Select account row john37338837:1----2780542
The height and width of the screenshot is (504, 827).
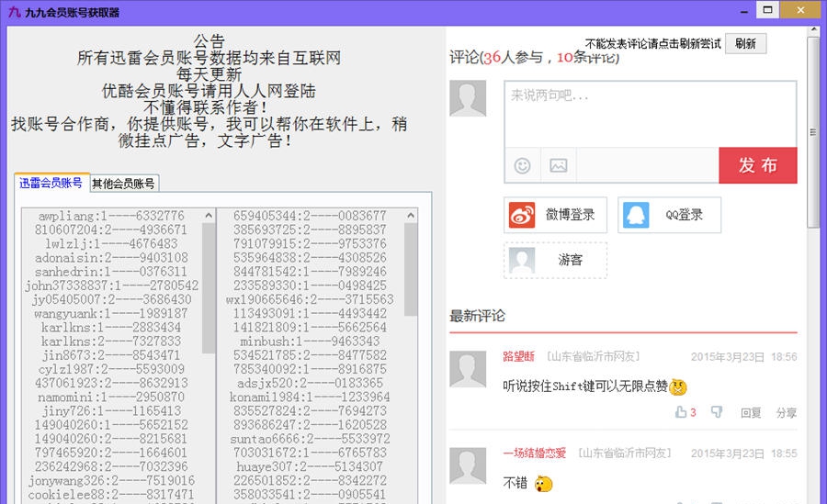tap(111, 286)
